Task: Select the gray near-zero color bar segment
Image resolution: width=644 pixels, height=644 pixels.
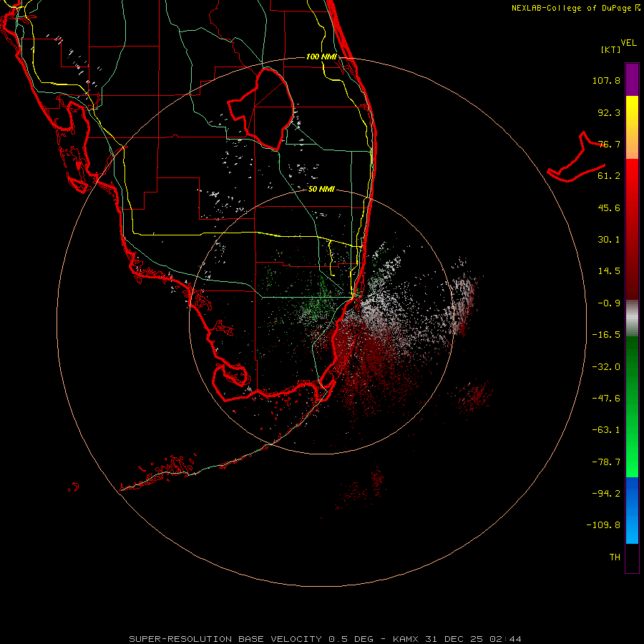Action: 632,318
